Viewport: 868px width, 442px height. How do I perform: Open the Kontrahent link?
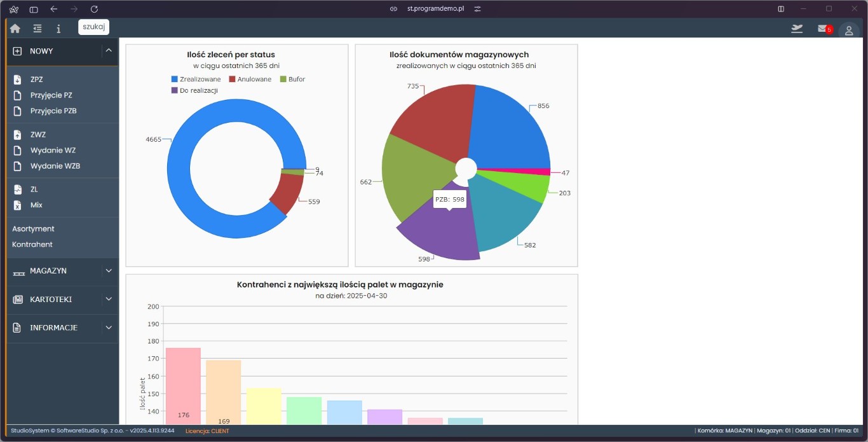coord(32,244)
